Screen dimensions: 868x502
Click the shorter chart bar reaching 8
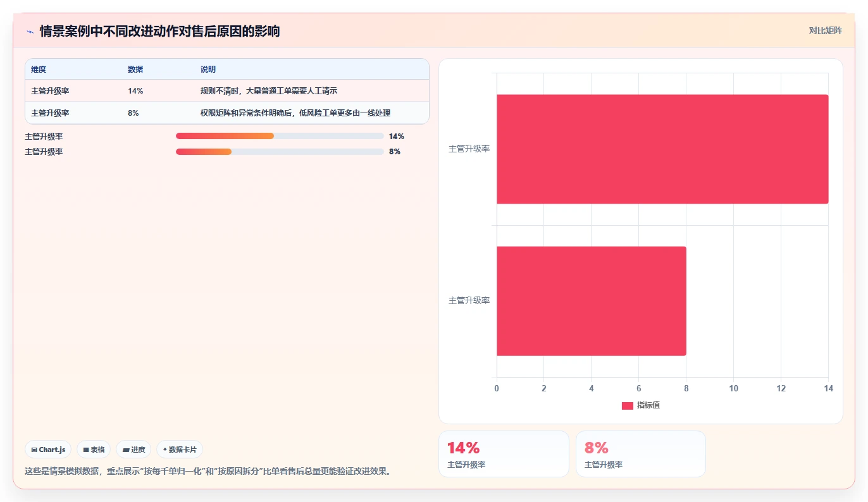coord(592,301)
